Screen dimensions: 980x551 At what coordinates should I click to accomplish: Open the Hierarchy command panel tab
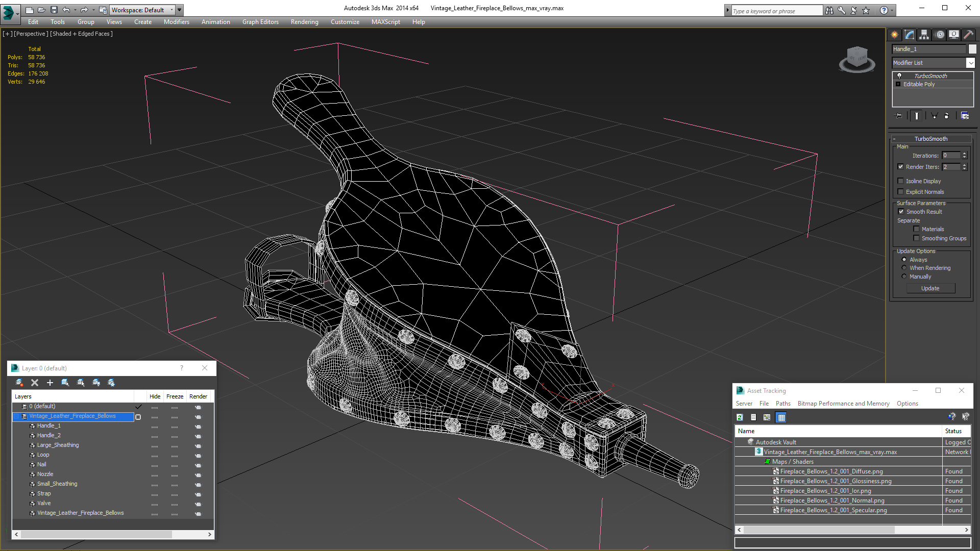click(924, 35)
